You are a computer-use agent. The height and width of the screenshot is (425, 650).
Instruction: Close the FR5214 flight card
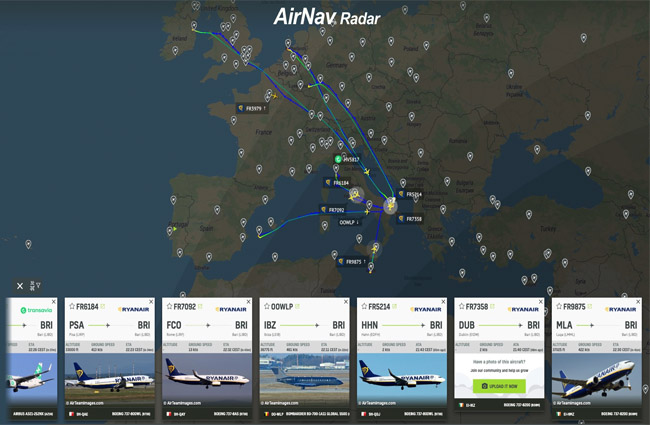pyautogui.click(x=443, y=301)
